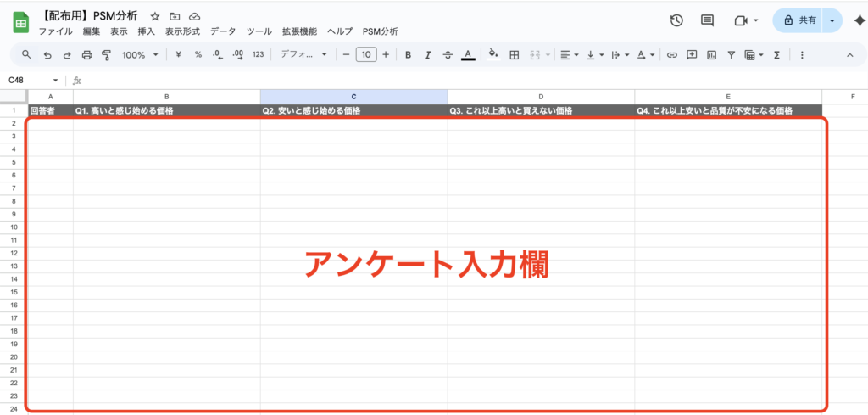
Task: Toggle bold formatting
Action: [x=408, y=54]
